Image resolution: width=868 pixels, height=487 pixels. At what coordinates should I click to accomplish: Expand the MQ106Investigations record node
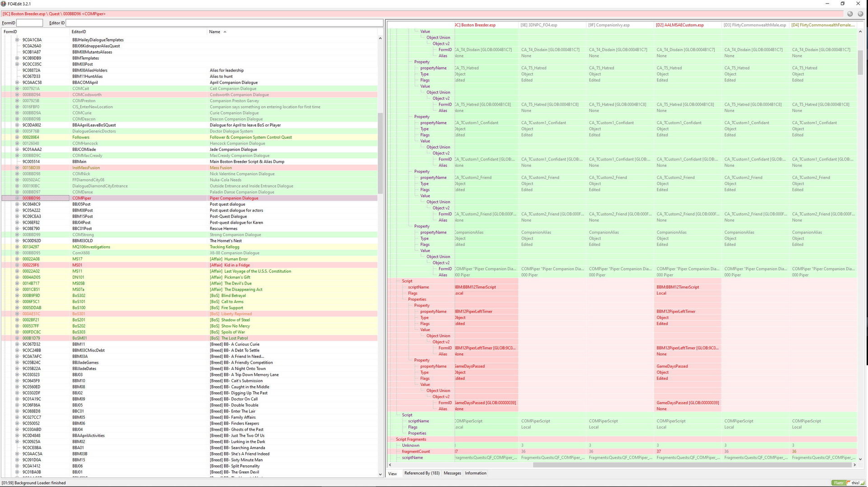[x=17, y=247]
